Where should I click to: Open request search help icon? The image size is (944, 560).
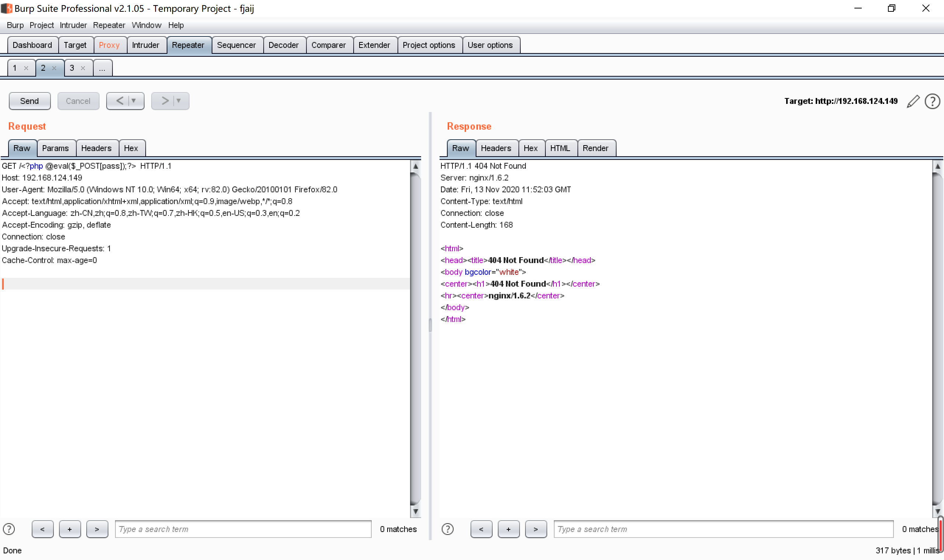pos(9,529)
